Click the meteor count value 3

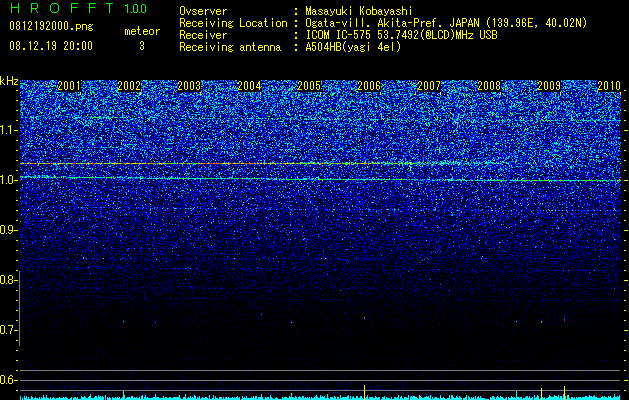[142, 46]
